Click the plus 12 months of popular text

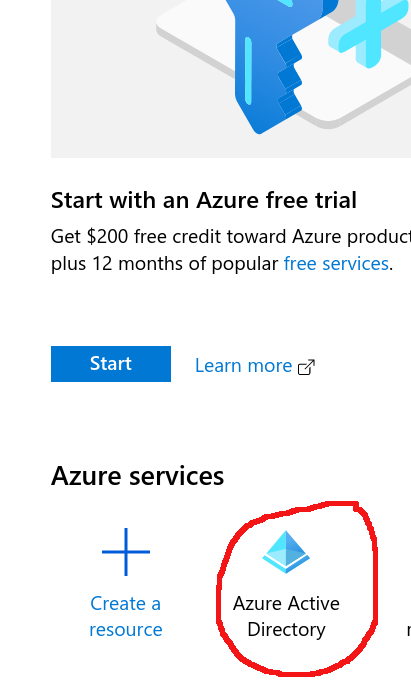(165, 264)
